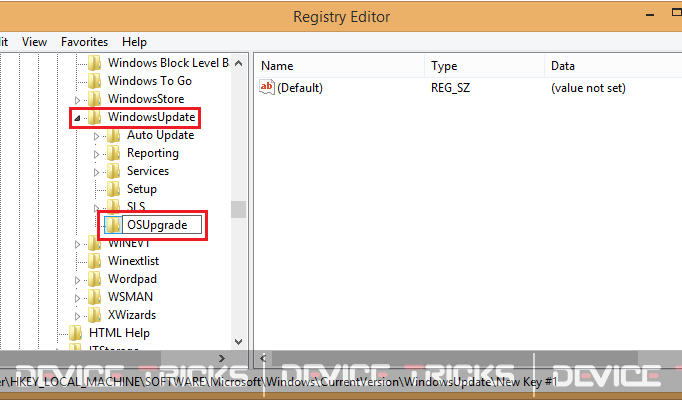This screenshot has width=682, height=400.
Task: Expand the WSMAN key
Action: point(77,298)
